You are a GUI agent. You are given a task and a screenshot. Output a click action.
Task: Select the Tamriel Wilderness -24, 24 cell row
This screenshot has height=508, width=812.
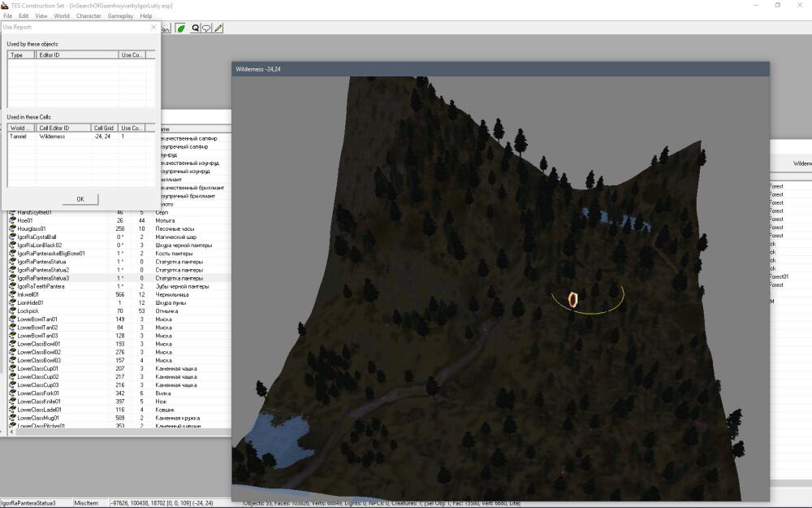80,137
